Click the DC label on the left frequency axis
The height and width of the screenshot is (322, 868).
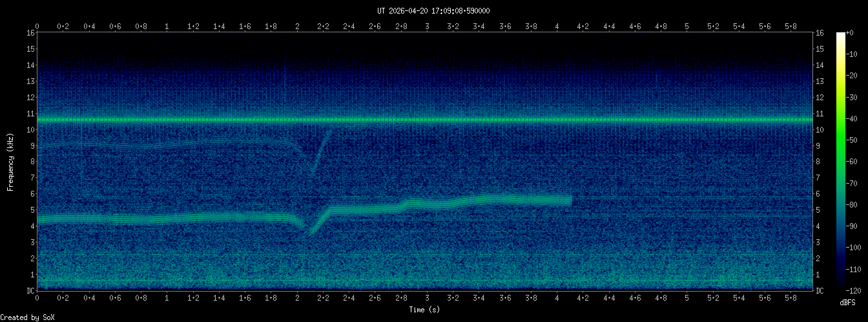30,290
